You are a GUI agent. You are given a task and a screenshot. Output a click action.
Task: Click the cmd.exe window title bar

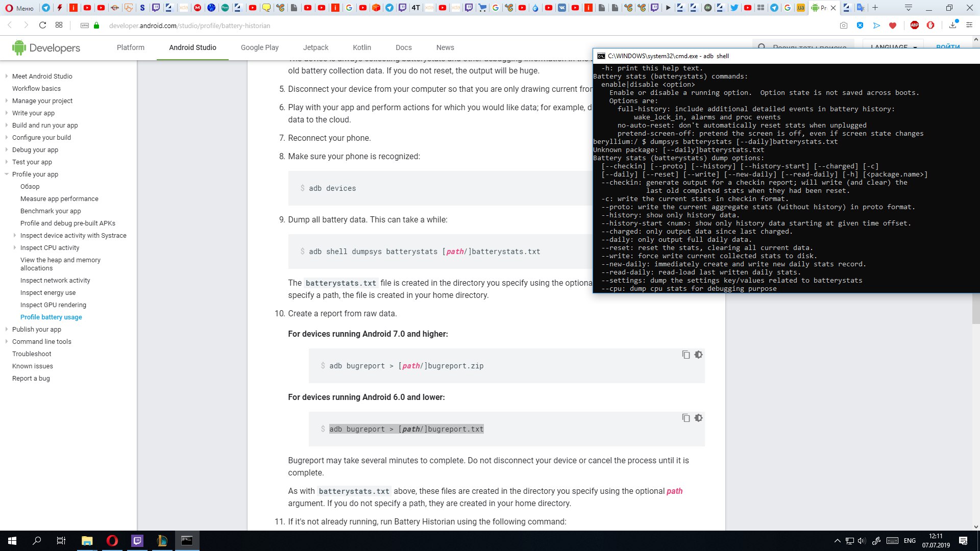tap(786, 56)
